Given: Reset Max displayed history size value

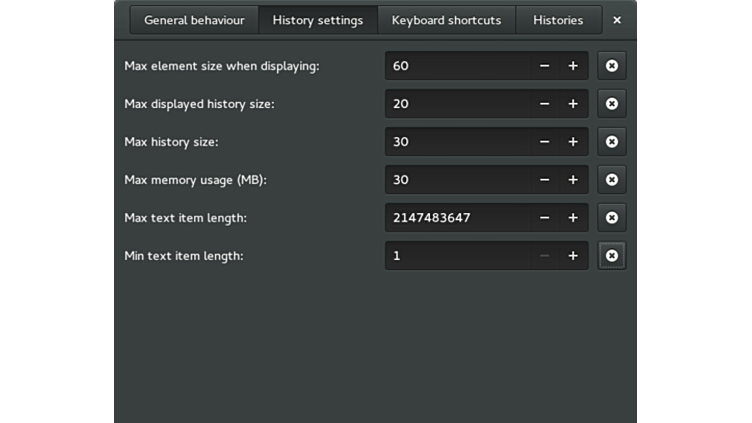Looking at the screenshot, I should tap(611, 104).
